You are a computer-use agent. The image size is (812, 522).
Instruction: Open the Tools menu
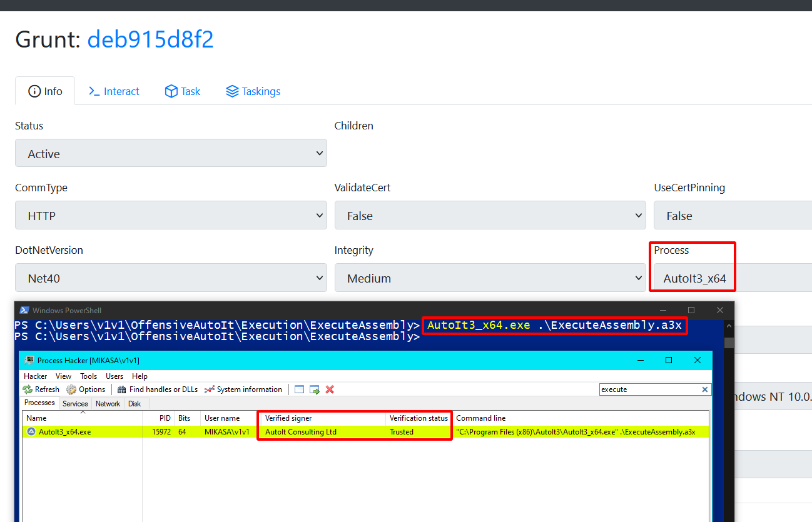pyautogui.click(x=89, y=376)
